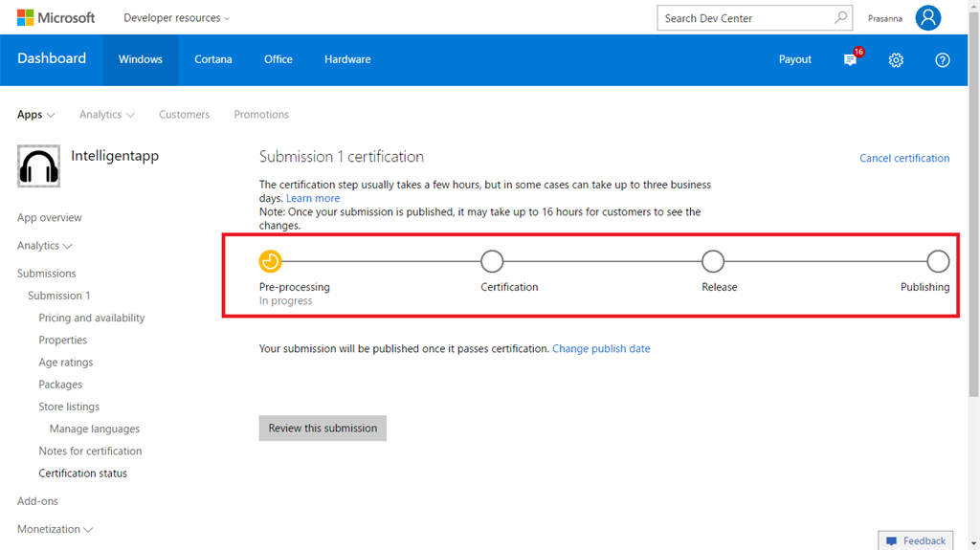Click the Cancel certification link
Screen dimensions: 980x550
(x=904, y=158)
